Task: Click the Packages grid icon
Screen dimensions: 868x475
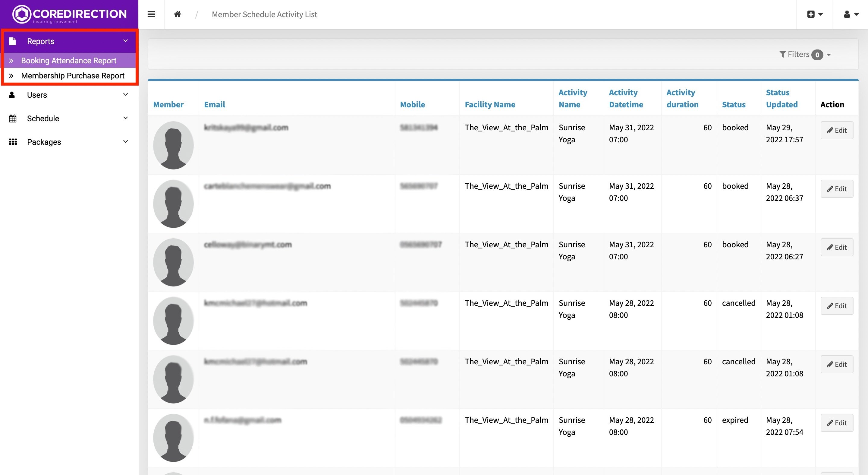Action: pos(13,142)
